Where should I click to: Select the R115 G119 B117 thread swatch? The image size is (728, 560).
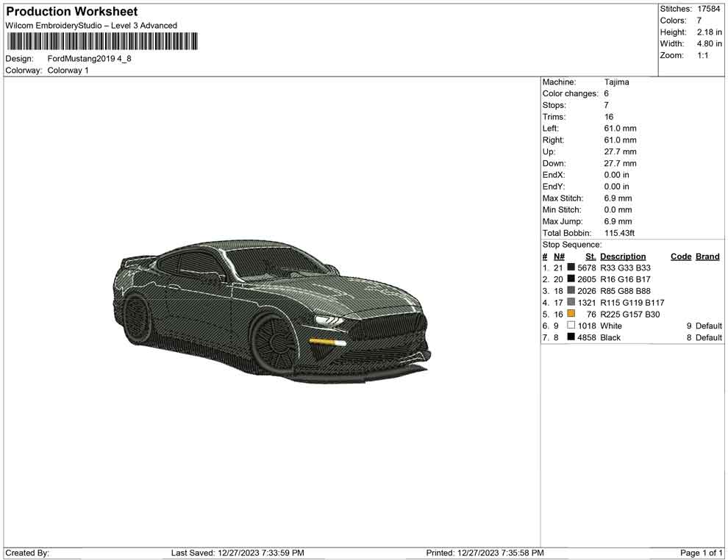click(571, 303)
